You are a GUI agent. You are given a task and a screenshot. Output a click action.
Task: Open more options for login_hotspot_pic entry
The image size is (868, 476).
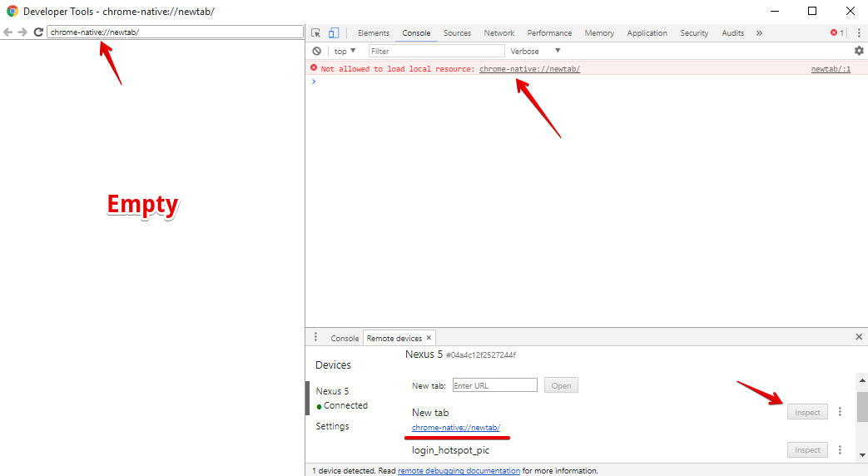840,450
